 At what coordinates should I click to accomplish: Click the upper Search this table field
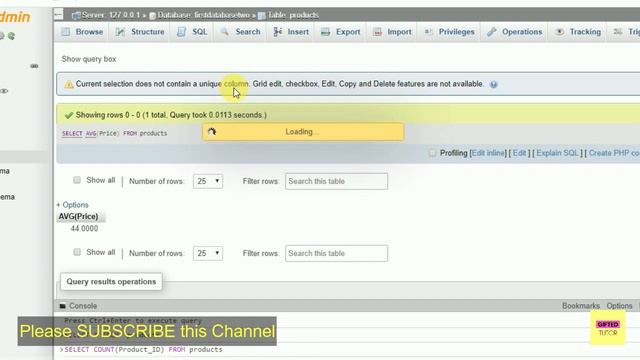point(336,181)
